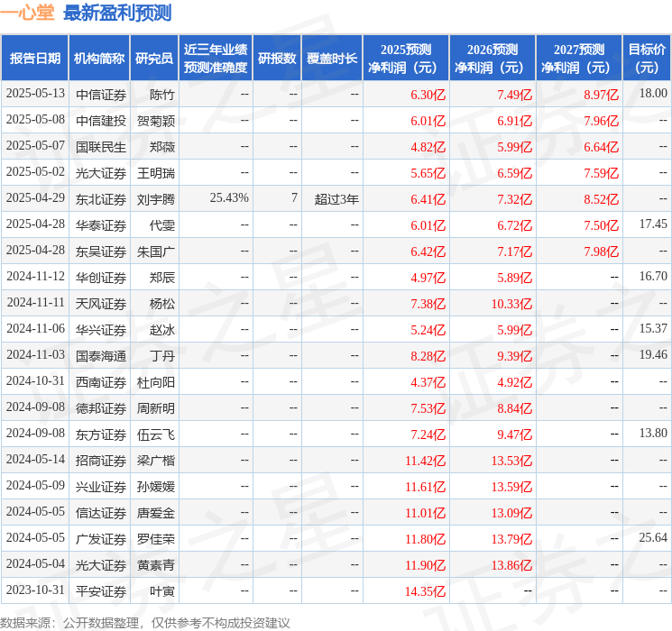Click the 14.35亿 profit value
The width and height of the screenshot is (672, 631).
426,590
